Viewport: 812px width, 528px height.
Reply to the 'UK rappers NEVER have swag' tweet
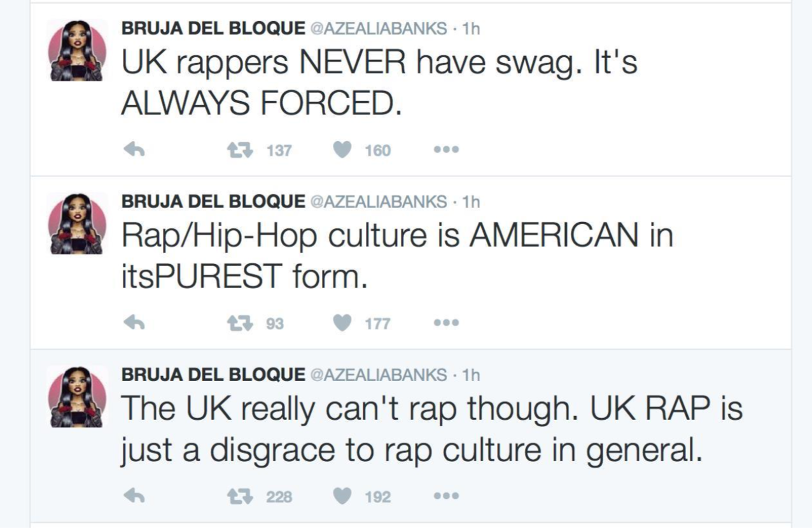click(x=134, y=150)
